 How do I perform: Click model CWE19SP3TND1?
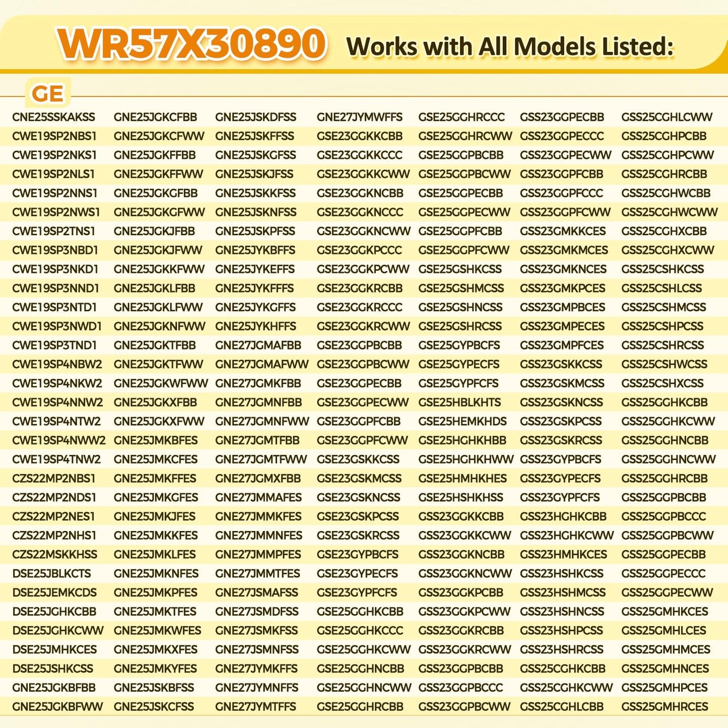point(54,346)
